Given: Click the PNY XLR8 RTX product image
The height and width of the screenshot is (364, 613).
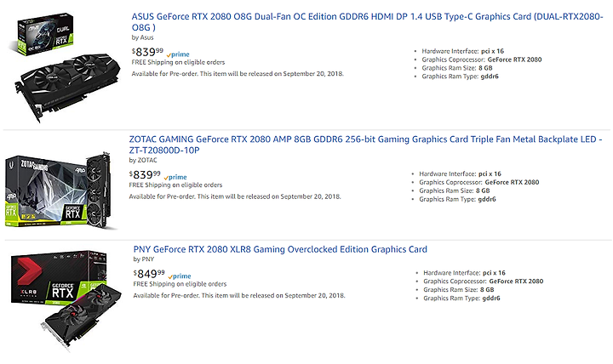Looking at the screenshot, I should (66, 301).
